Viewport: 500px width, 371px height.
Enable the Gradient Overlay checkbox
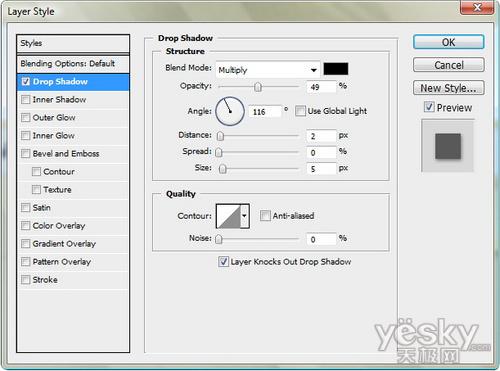click(x=25, y=244)
